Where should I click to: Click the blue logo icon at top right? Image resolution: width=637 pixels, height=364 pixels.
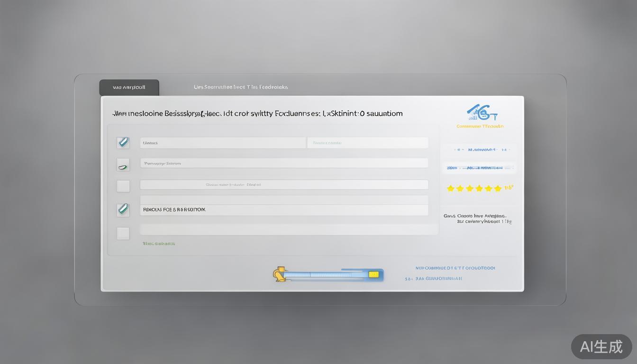pos(481,113)
